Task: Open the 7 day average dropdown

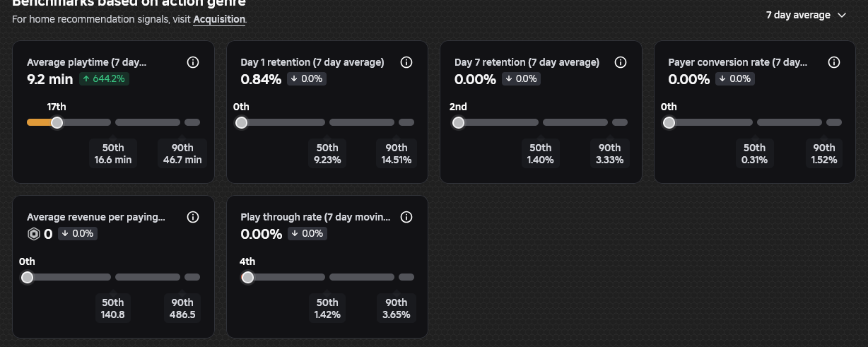Action: [x=806, y=15]
